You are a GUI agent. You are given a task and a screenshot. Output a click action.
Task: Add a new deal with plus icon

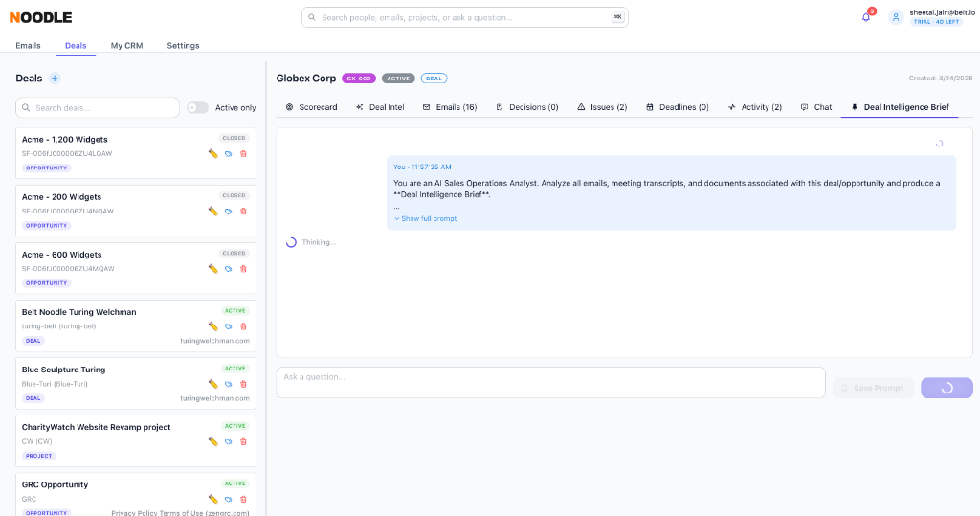55,79
